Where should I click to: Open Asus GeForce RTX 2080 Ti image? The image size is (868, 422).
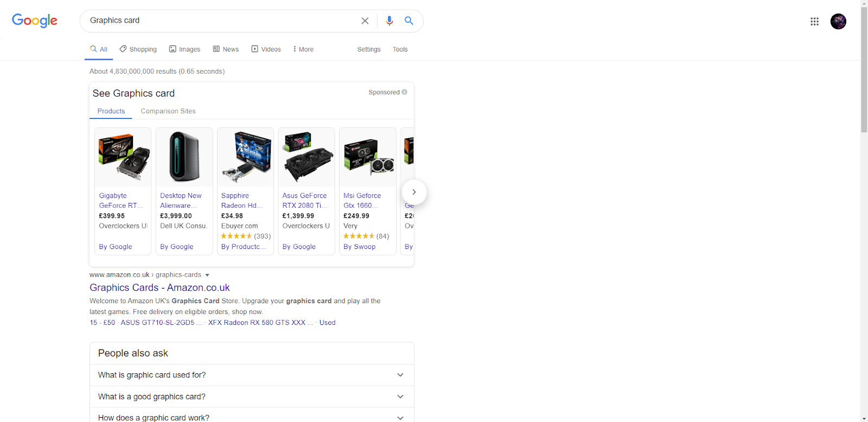[307, 157]
